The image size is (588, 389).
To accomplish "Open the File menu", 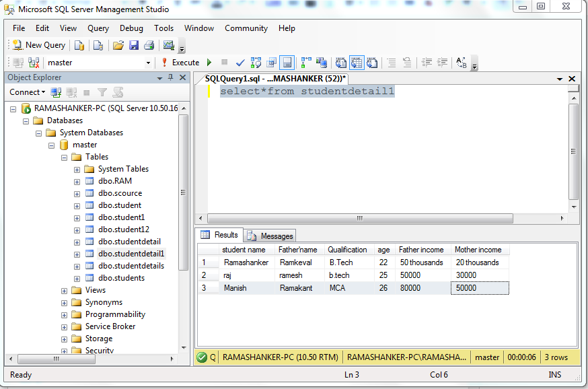I will (x=19, y=28).
